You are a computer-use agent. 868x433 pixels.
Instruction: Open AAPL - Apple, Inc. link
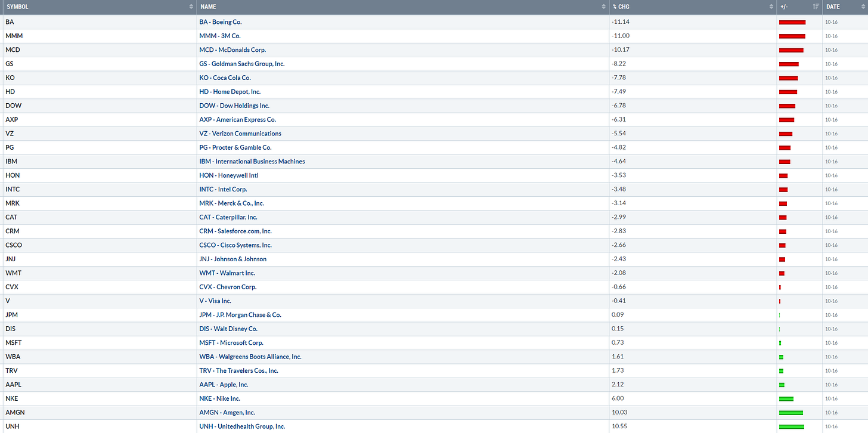click(x=224, y=385)
